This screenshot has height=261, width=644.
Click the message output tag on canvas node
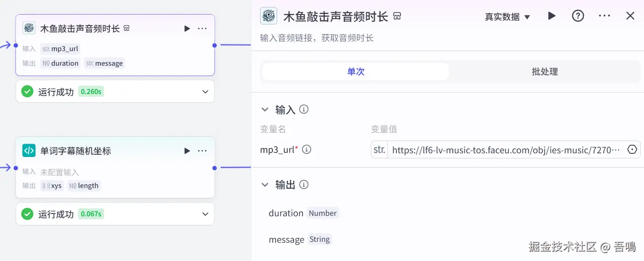pyautogui.click(x=104, y=63)
